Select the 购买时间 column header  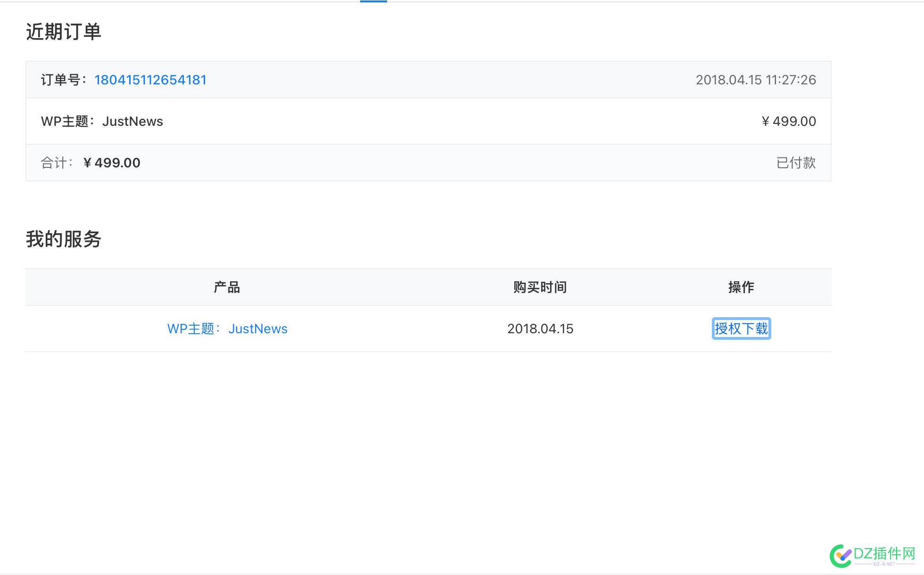tap(540, 287)
